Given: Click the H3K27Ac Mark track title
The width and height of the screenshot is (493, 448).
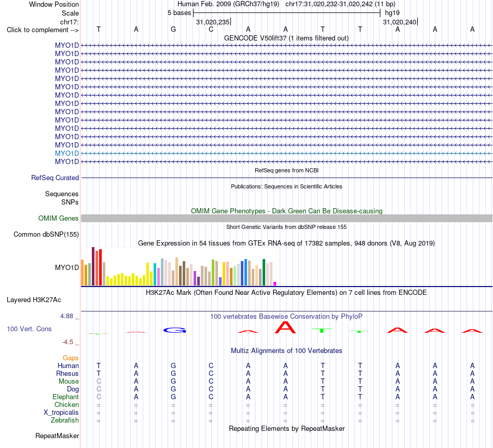Looking at the screenshot, I should (286, 293).
